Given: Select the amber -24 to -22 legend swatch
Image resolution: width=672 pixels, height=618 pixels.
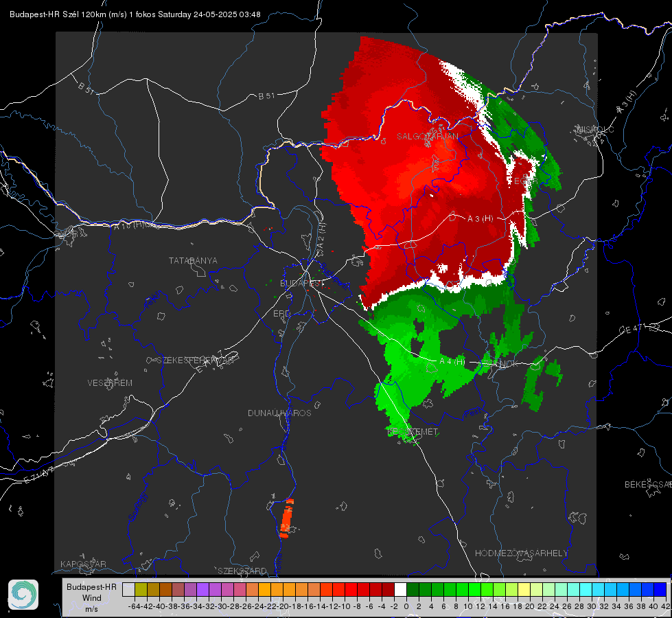Looking at the screenshot, I should (x=264, y=589).
